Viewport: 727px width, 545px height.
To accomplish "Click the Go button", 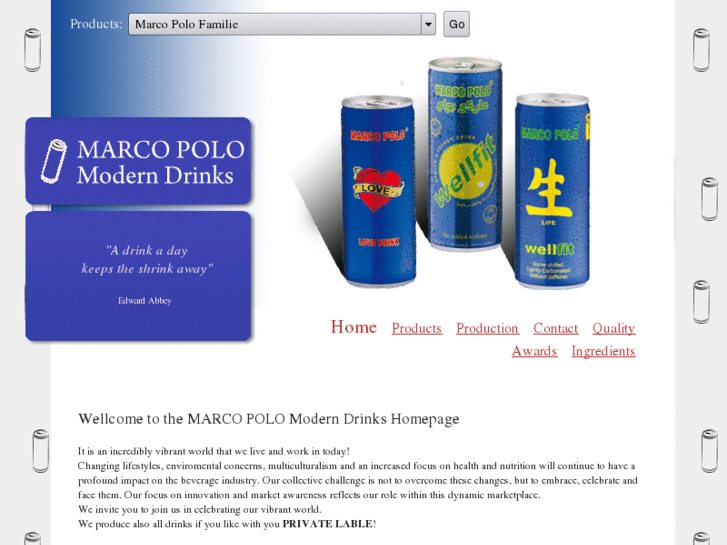I will [456, 24].
